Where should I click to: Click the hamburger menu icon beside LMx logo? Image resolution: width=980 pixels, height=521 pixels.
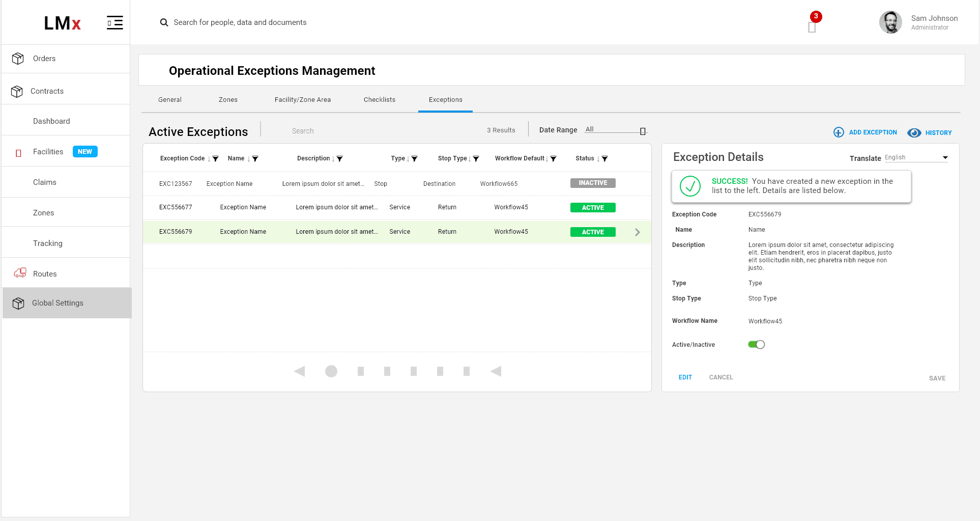pyautogui.click(x=114, y=23)
